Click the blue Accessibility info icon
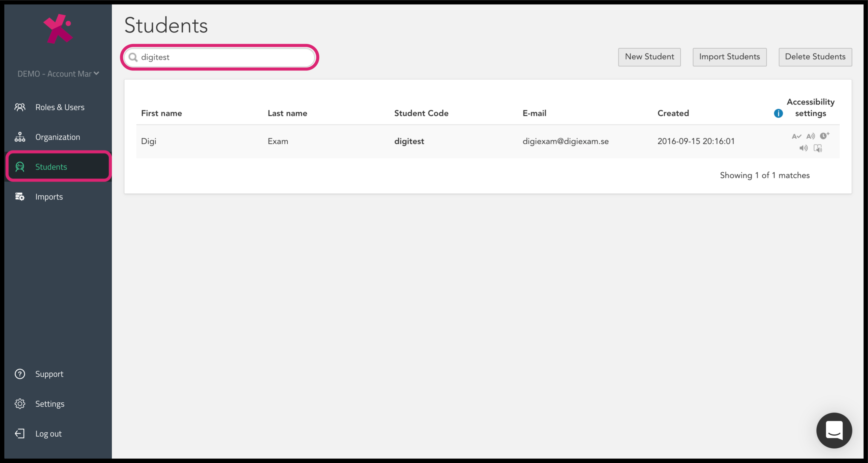 tap(778, 113)
